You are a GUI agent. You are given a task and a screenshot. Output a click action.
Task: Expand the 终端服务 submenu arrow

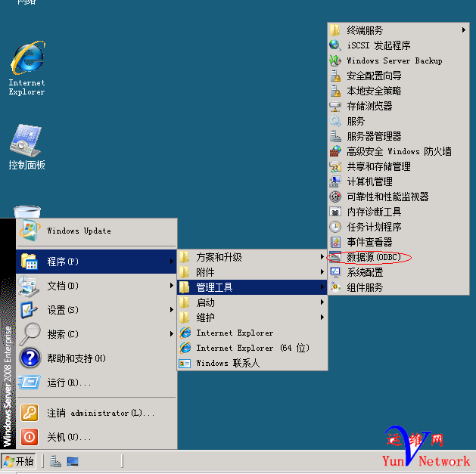click(x=464, y=29)
